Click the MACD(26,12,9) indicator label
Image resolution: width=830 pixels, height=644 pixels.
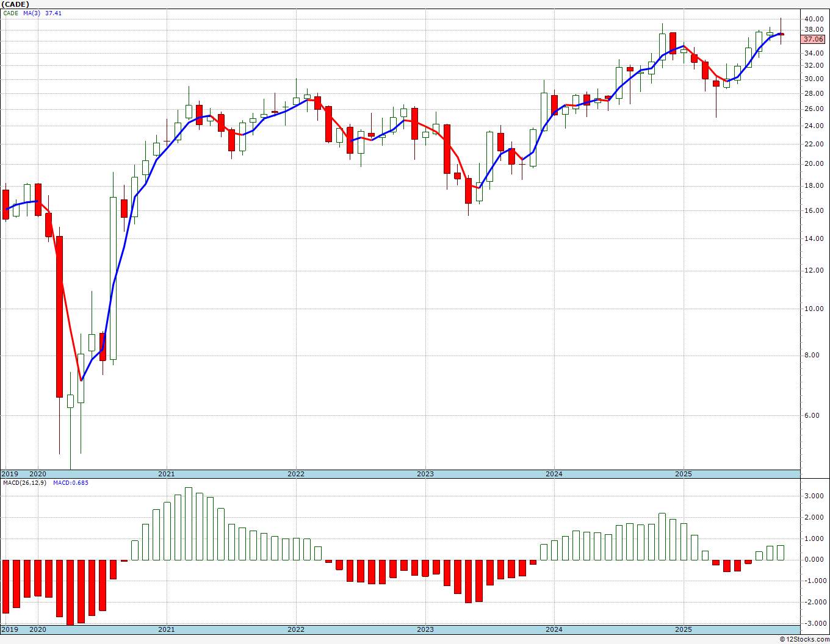click(24, 483)
